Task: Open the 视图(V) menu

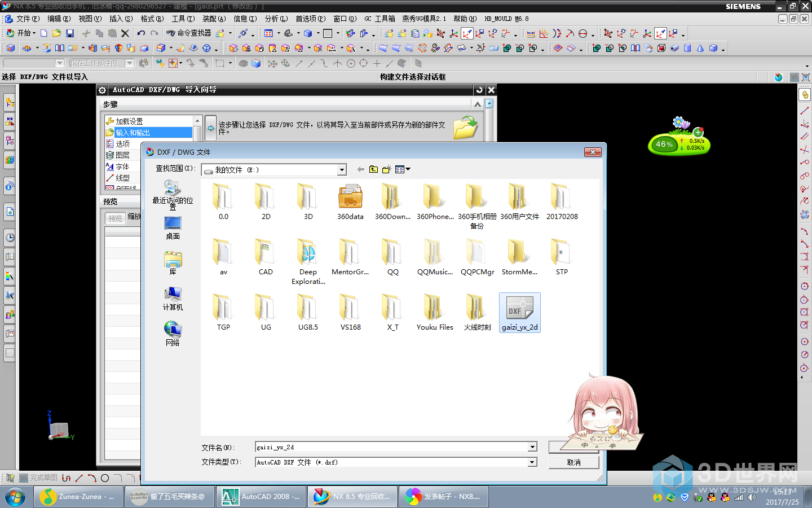Action: pos(90,19)
